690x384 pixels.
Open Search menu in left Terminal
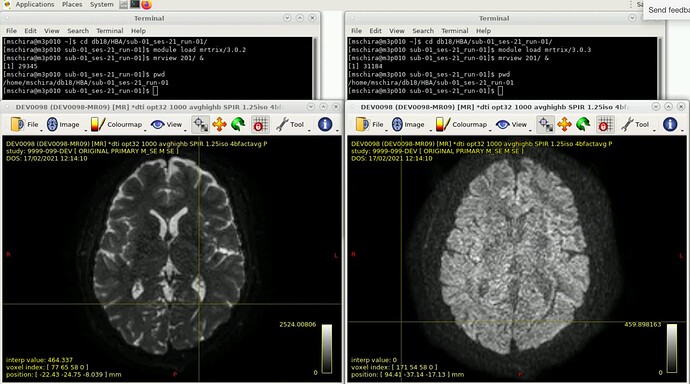(x=78, y=31)
